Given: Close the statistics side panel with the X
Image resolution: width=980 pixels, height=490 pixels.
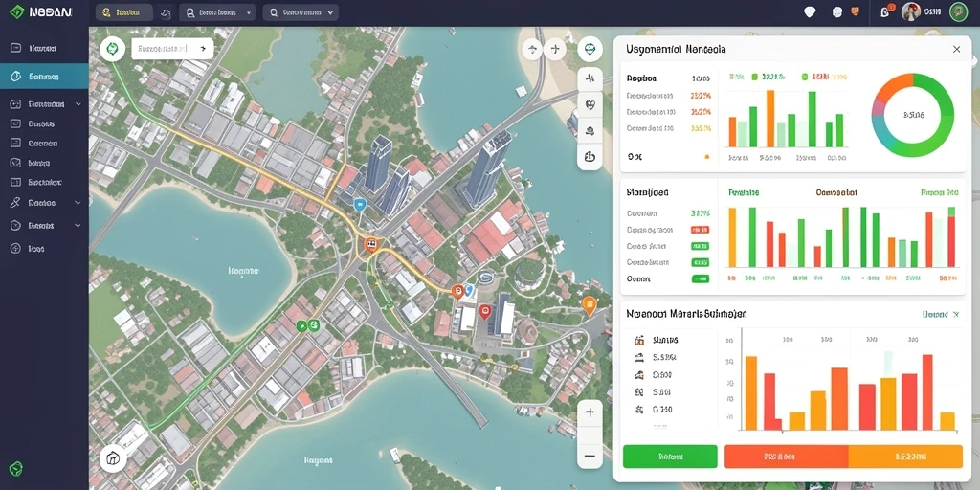Looking at the screenshot, I should tap(956, 49).
